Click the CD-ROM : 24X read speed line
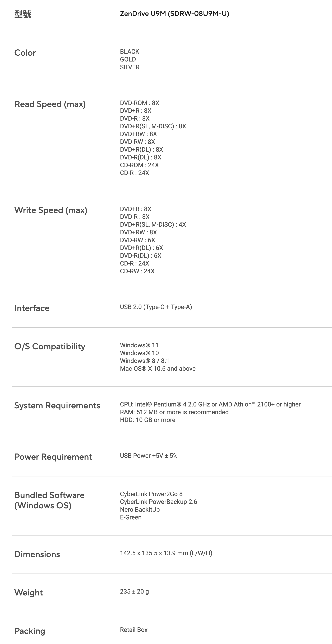The height and width of the screenshot is (644, 332). [x=139, y=165]
